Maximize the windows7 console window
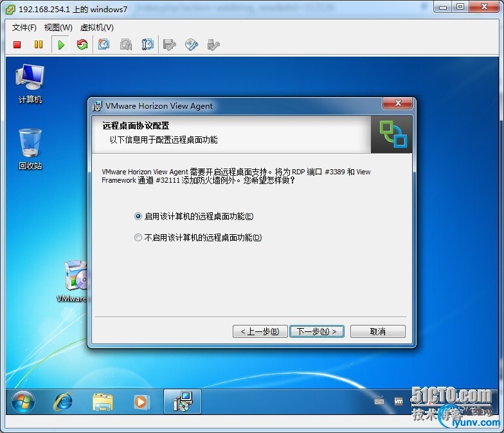 460,6
